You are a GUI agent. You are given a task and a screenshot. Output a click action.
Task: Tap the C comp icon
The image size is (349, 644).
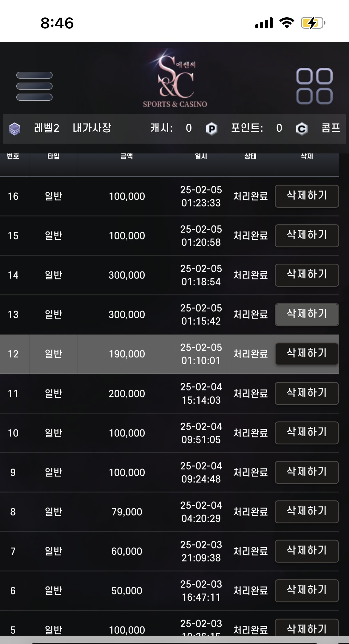click(302, 129)
